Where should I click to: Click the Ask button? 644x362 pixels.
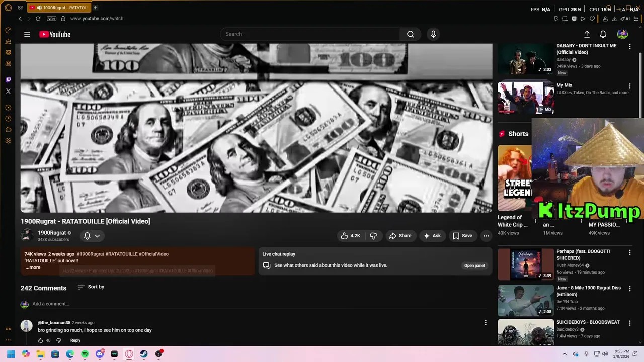point(432,236)
